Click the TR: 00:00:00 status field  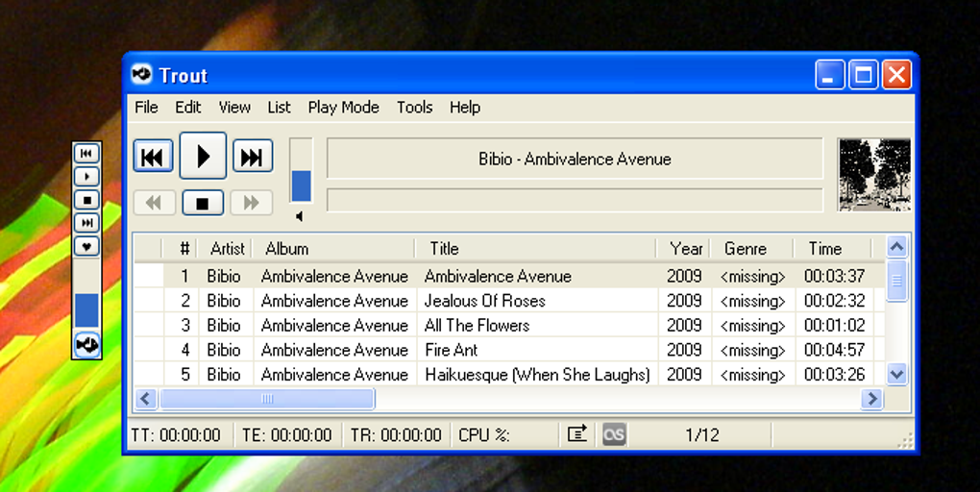pyautogui.click(x=396, y=434)
